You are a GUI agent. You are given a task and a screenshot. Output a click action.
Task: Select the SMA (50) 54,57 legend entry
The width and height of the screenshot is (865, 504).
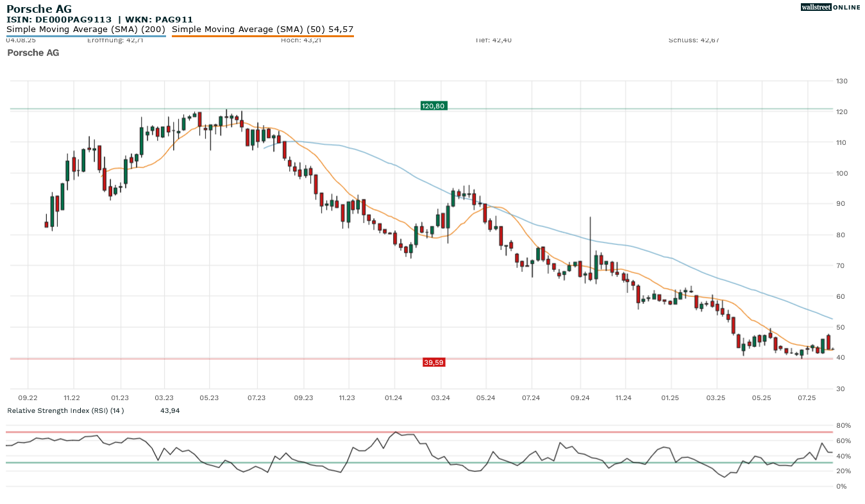[263, 29]
